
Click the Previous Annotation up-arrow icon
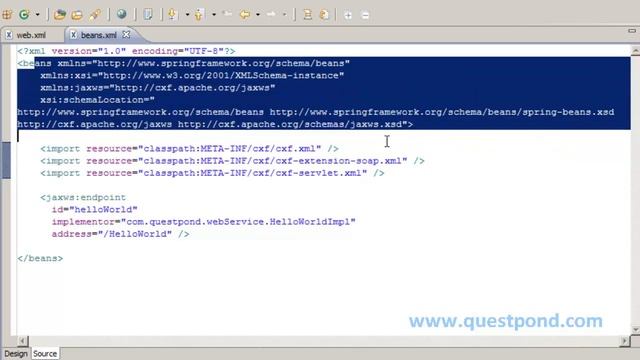coord(199,15)
